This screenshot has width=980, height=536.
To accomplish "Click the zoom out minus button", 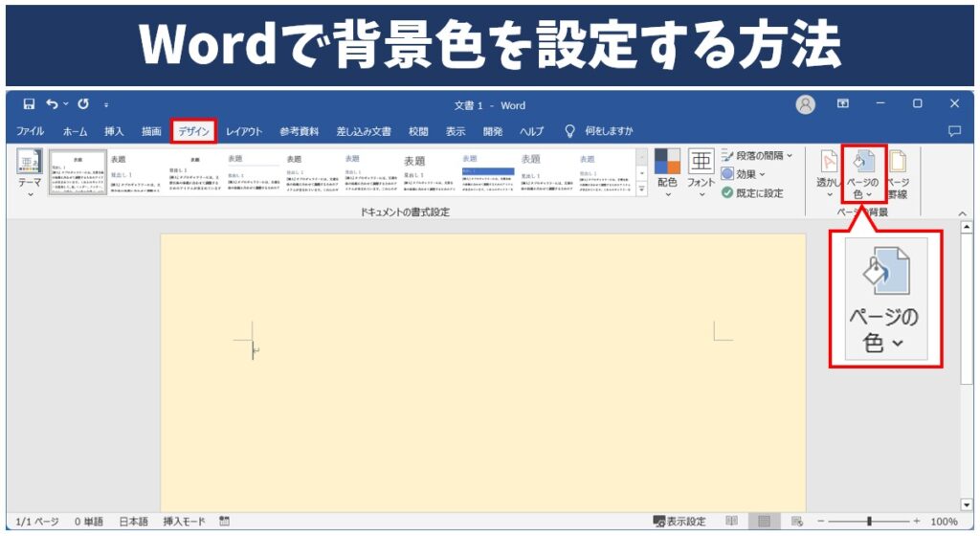I will click(820, 521).
